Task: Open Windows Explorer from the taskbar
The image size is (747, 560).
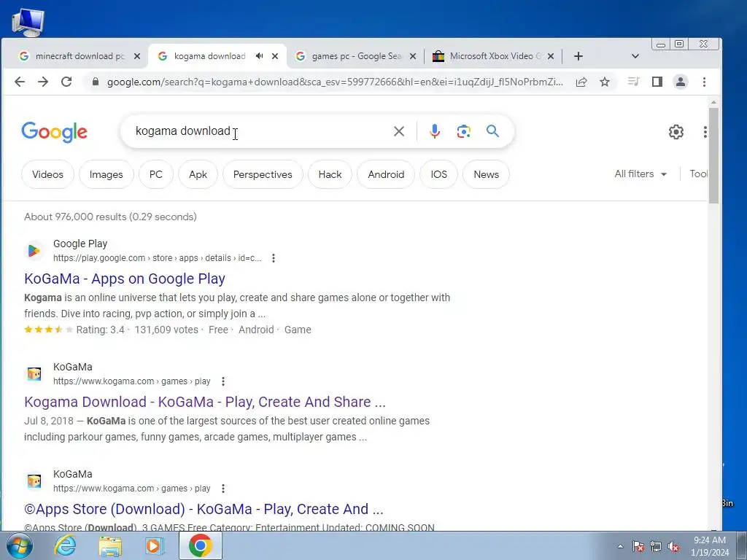Action: tap(110, 546)
